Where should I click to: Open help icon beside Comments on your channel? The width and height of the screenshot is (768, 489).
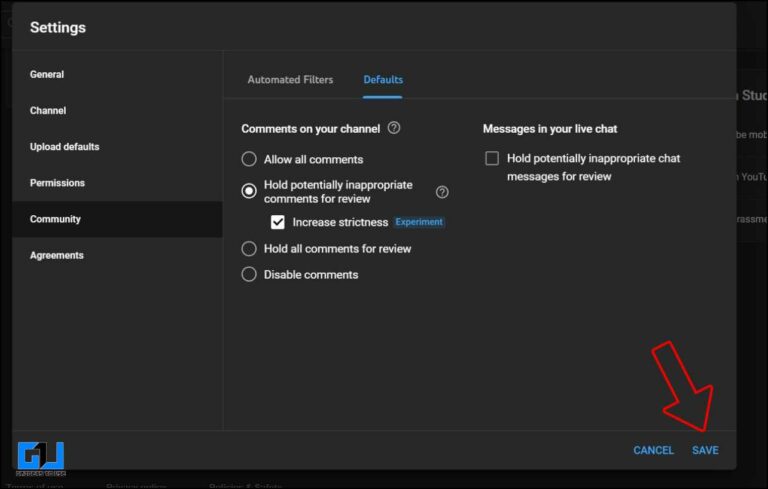click(394, 128)
